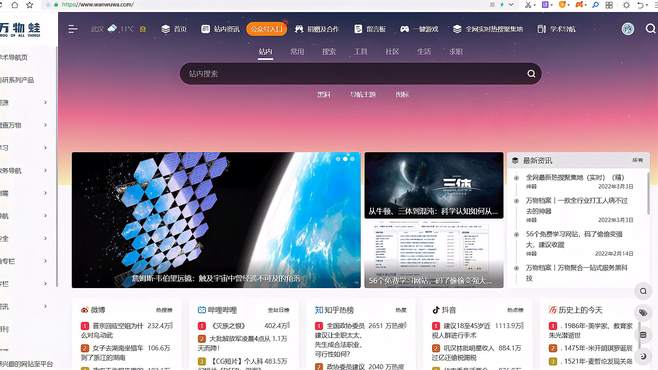
Task: Toggle dark mode with the moon button
Action: coord(643,356)
